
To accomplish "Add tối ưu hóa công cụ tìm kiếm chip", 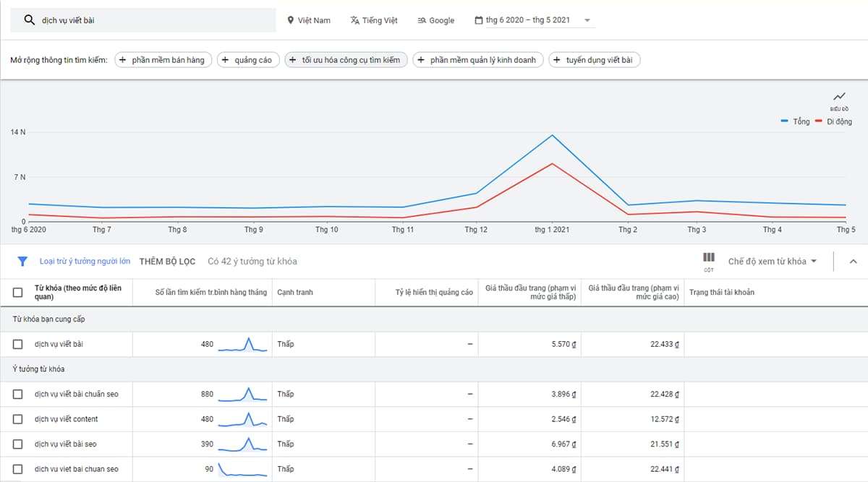I will pos(346,60).
